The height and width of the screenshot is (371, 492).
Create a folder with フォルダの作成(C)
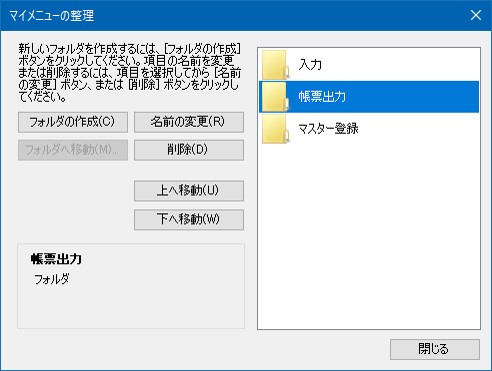(73, 122)
